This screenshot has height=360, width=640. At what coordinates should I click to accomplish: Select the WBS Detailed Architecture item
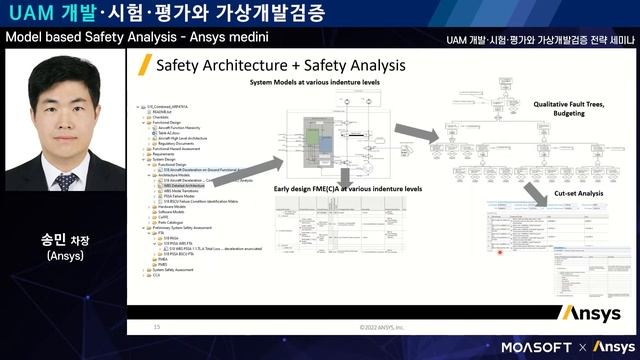184,186
